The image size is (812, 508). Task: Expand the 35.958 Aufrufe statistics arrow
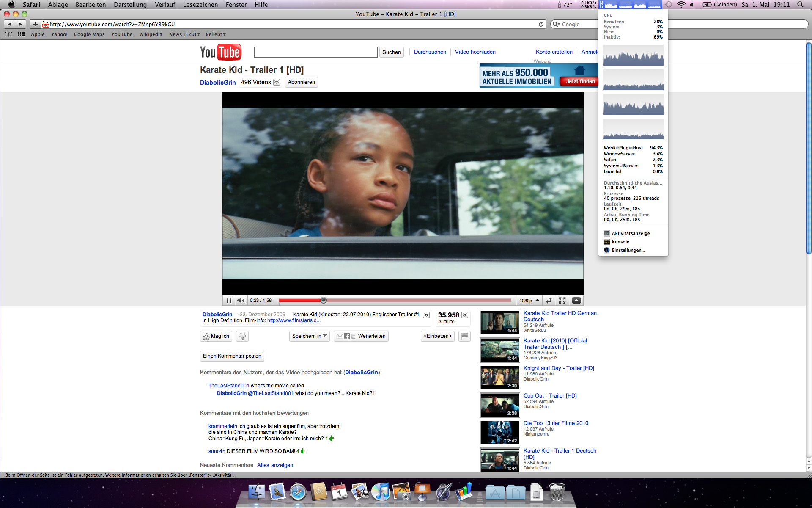465,315
